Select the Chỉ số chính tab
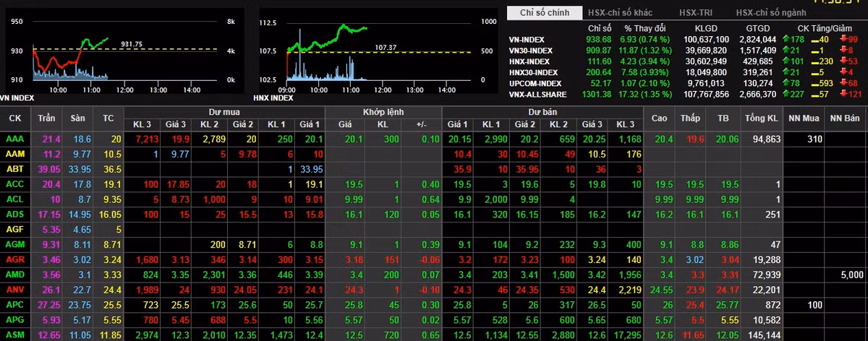The height and width of the screenshot is (341, 868). 545,12
